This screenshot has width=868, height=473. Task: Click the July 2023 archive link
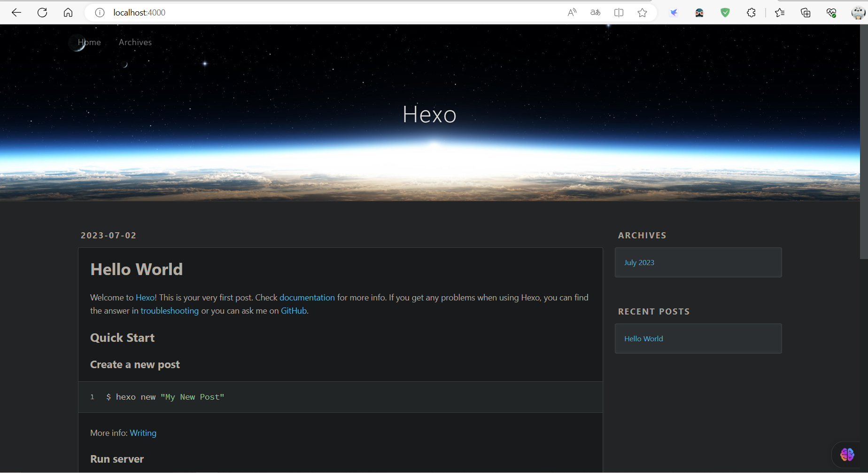(x=639, y=262)
